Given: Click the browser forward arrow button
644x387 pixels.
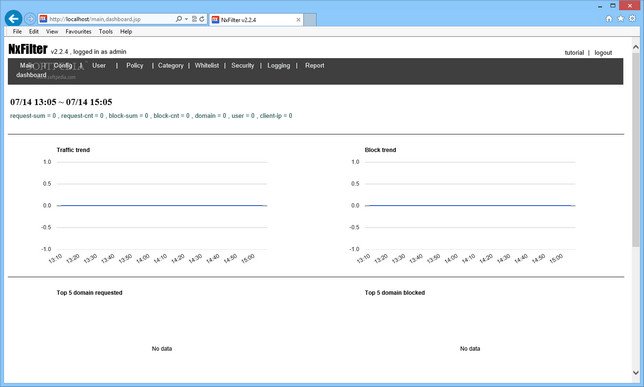Looking at the screenshot, I should click(x=30, y=19).
